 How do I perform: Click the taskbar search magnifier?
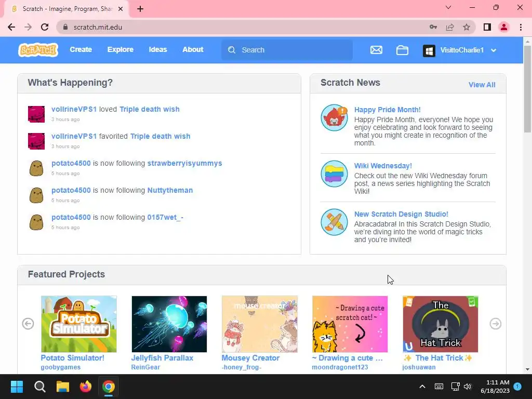pos(39,387)
